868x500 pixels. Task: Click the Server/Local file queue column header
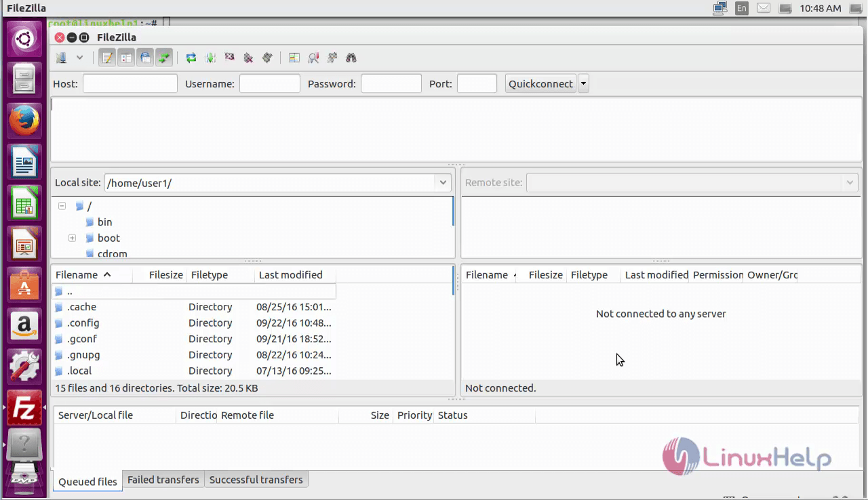pos(115,415)
